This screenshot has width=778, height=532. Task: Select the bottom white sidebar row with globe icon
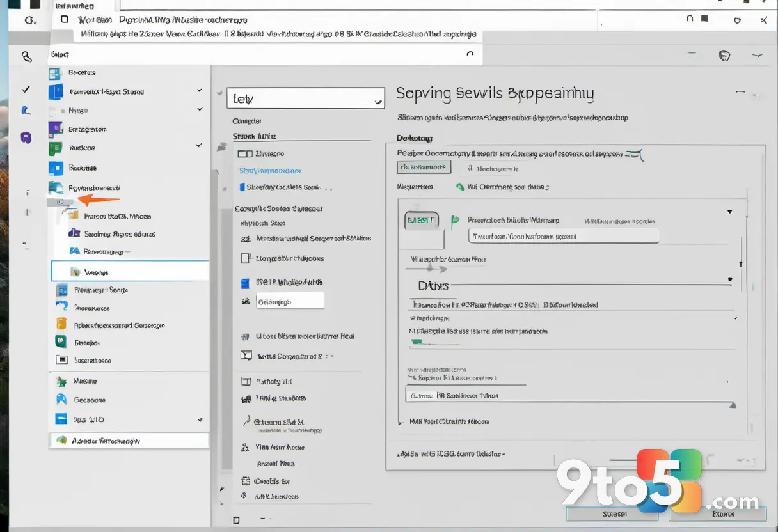[x=129, y=440]
